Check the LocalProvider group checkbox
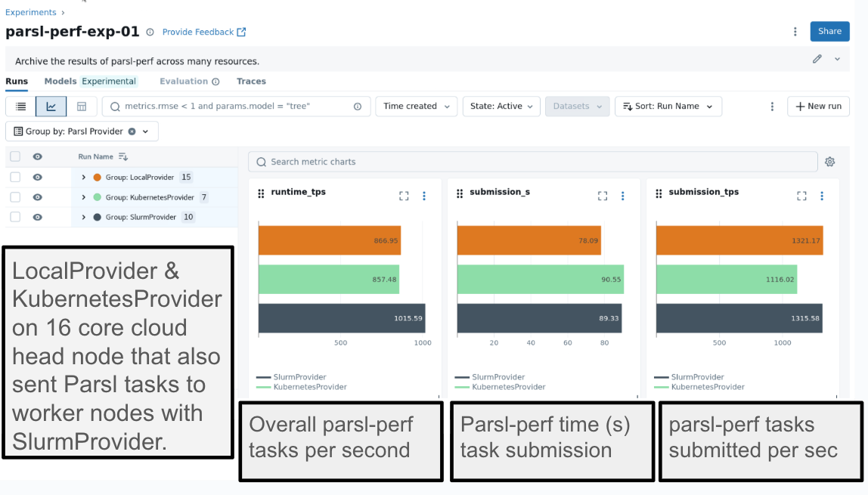This screenshot has width=868, height=495. 15,177
